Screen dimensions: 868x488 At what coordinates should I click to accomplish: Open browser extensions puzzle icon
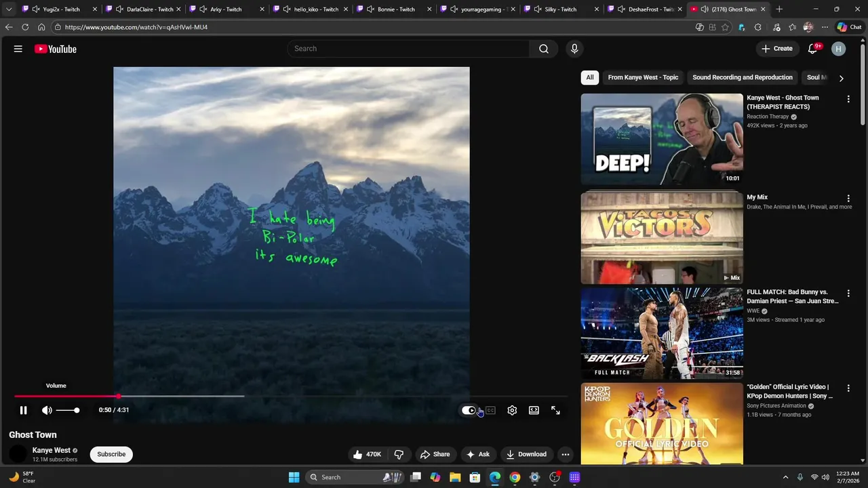[757, 27]
